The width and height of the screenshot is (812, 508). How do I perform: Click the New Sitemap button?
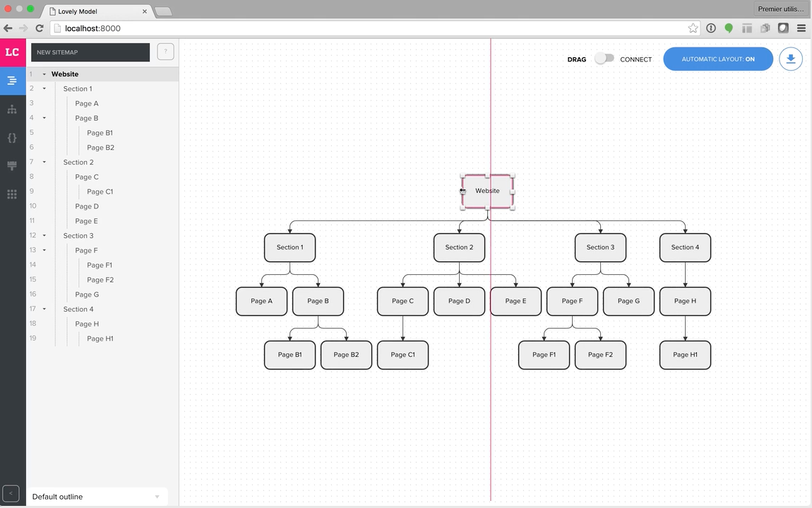coord(90,52)
